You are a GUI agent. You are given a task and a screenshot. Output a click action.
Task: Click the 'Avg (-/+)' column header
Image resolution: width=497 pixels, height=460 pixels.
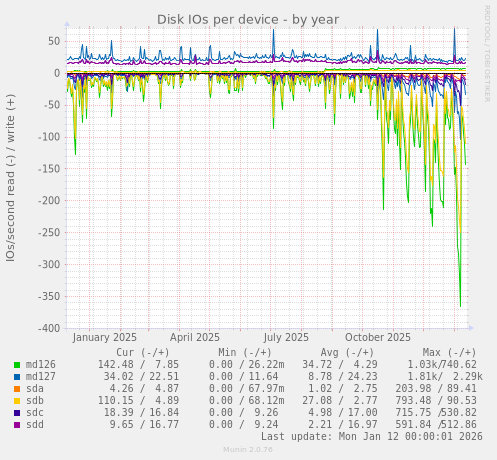(347, 353)
